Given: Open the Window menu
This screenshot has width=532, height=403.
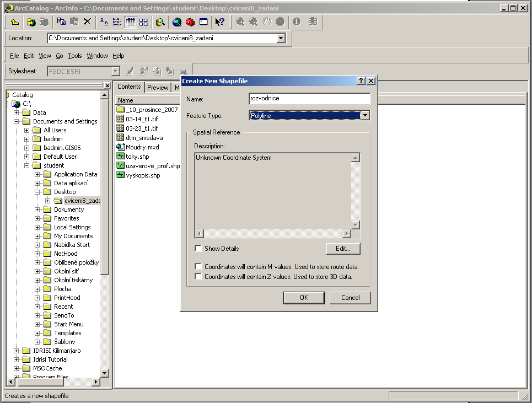Looking at the screenshot, I should point(97,56).
